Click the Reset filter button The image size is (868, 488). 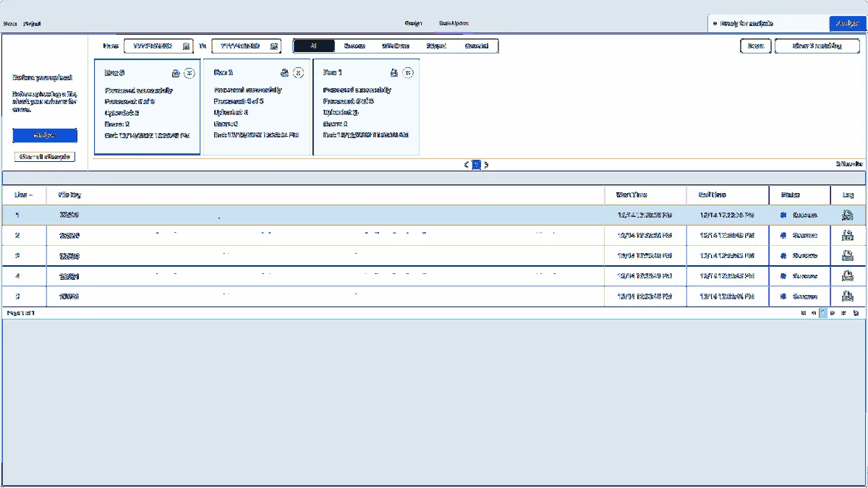pos(756,46)
